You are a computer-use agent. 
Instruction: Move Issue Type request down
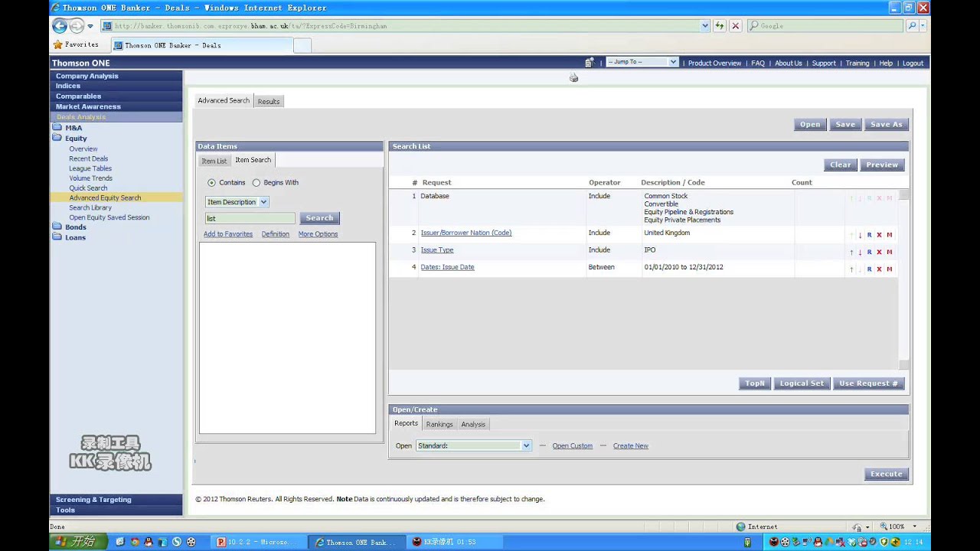pos(860,252)
